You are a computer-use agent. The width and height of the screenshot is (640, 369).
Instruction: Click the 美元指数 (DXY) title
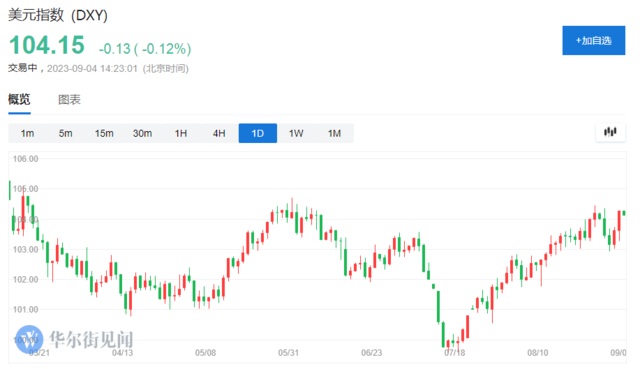pos(58,15)
